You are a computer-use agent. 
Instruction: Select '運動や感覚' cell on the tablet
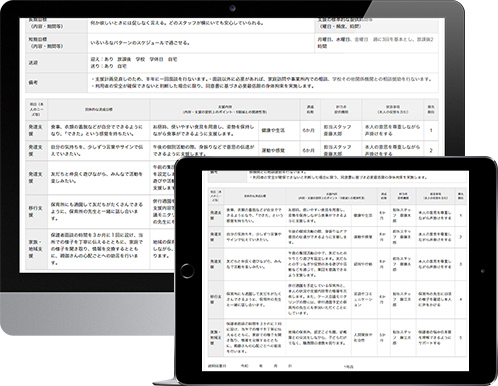(x=363, y=237)
